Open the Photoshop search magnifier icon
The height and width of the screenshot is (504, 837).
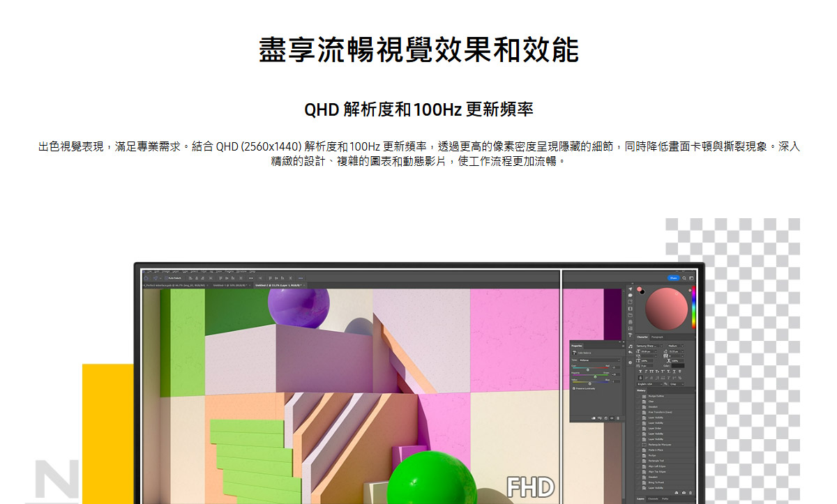[684, 278]
